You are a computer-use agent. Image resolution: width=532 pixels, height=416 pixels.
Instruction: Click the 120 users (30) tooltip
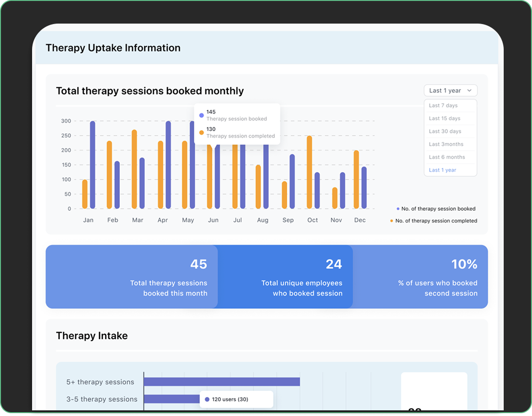point(236,399)
